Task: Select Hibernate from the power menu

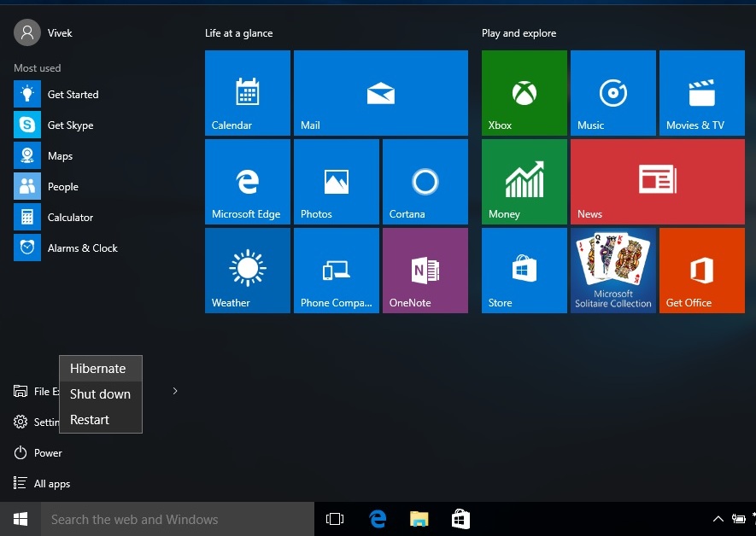Action: pos(101,369)
